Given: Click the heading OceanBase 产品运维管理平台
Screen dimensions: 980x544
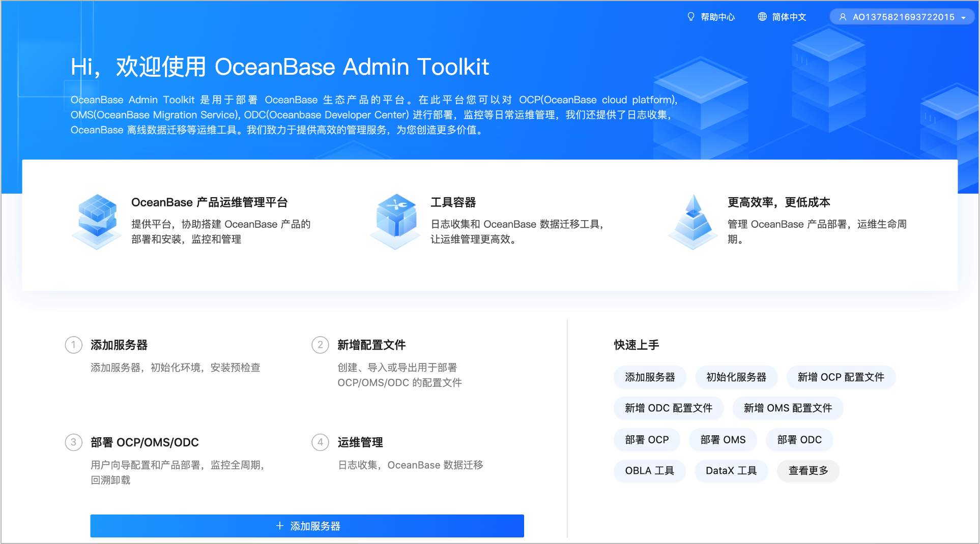Looking at the screenshot, I should (210, 202).
